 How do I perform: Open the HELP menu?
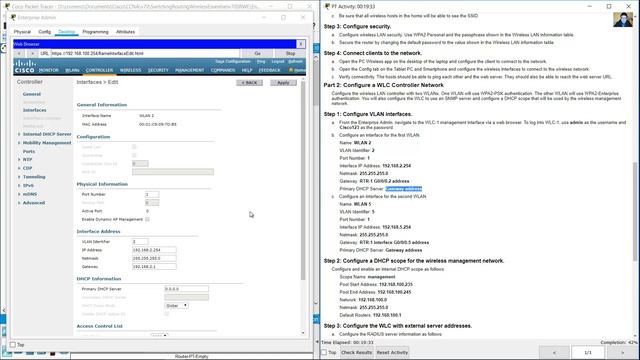[247, 70]
